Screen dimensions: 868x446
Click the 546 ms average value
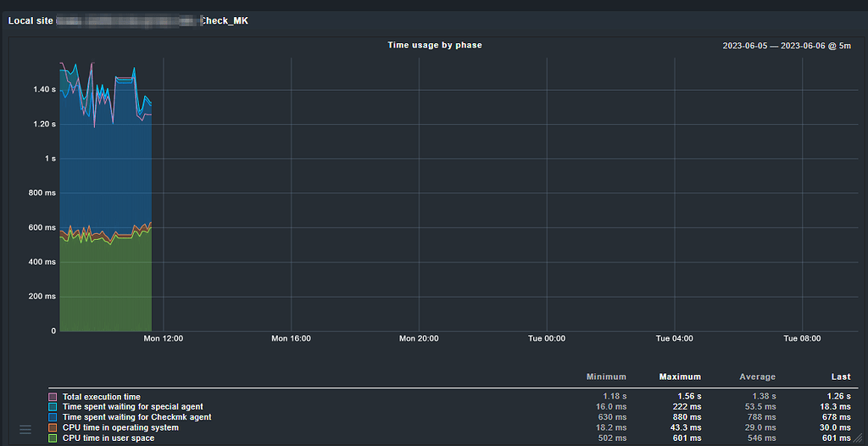762,438
